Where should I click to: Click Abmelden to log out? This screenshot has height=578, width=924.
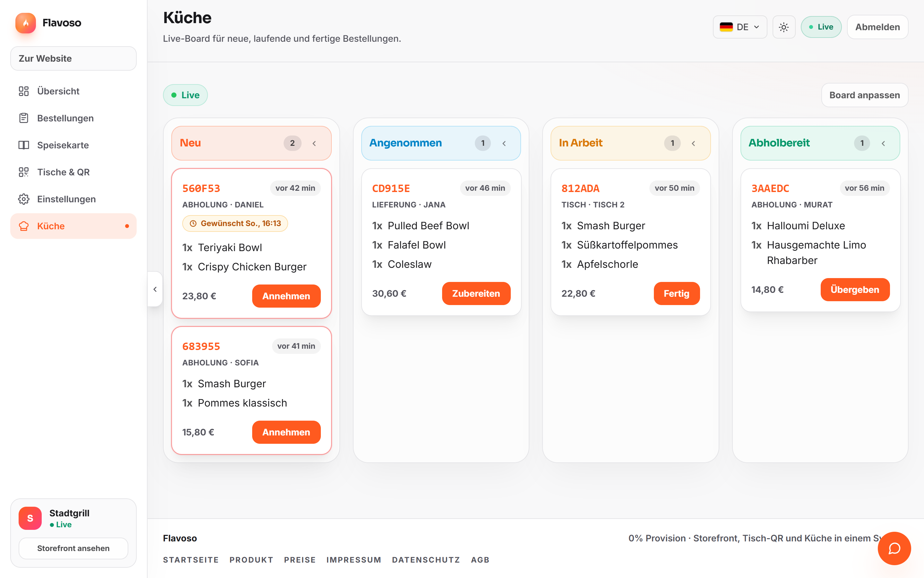[x=877, y=27]
